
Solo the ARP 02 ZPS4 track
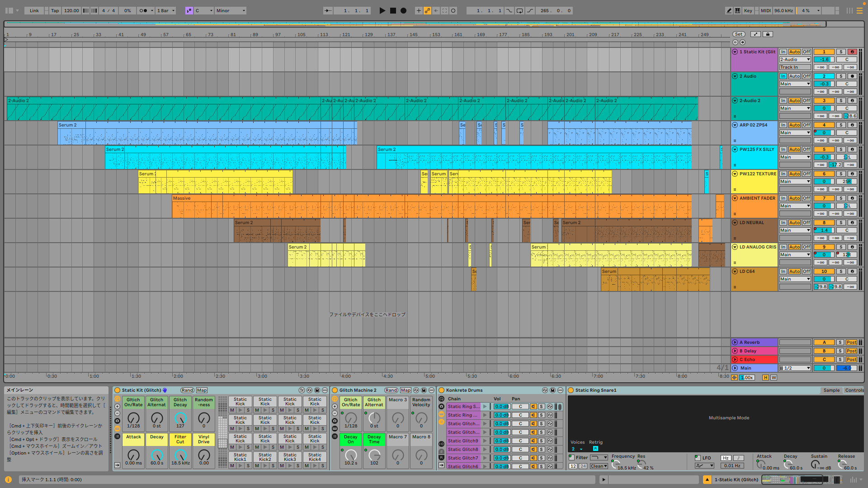[x=840, y=125]
